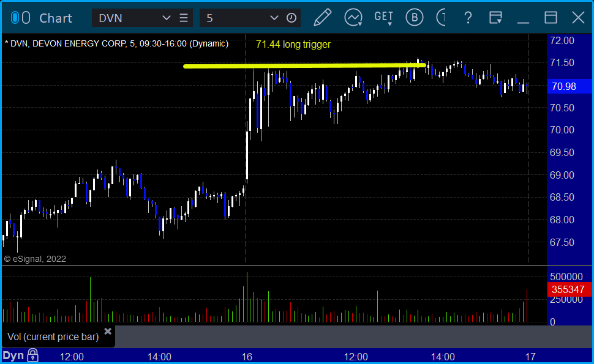Open the GET dropdown button
This screenshot has width=594, height=364.
tap(384, 18)
